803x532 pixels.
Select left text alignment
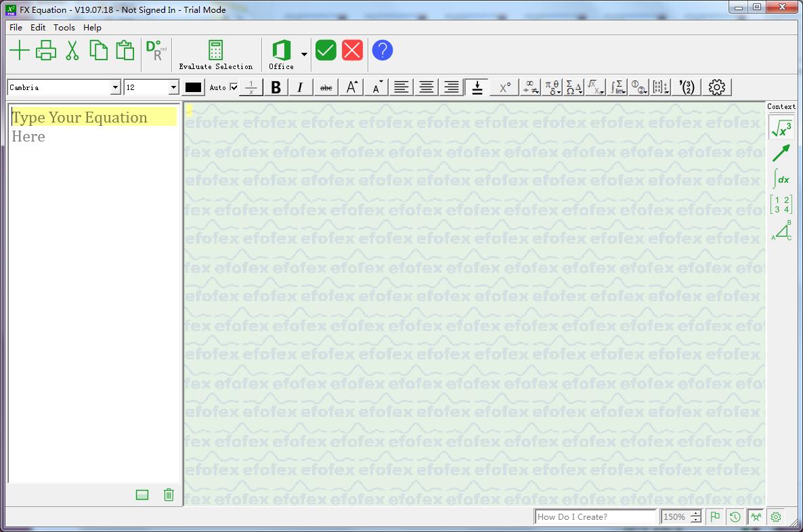pyautogui.click(x=401, y=87)
